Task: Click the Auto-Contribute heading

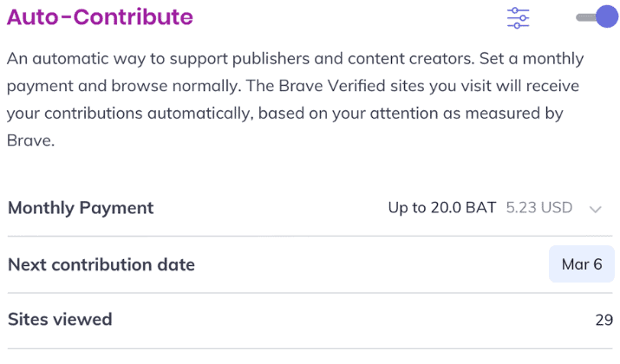Action: pos(100,17)
